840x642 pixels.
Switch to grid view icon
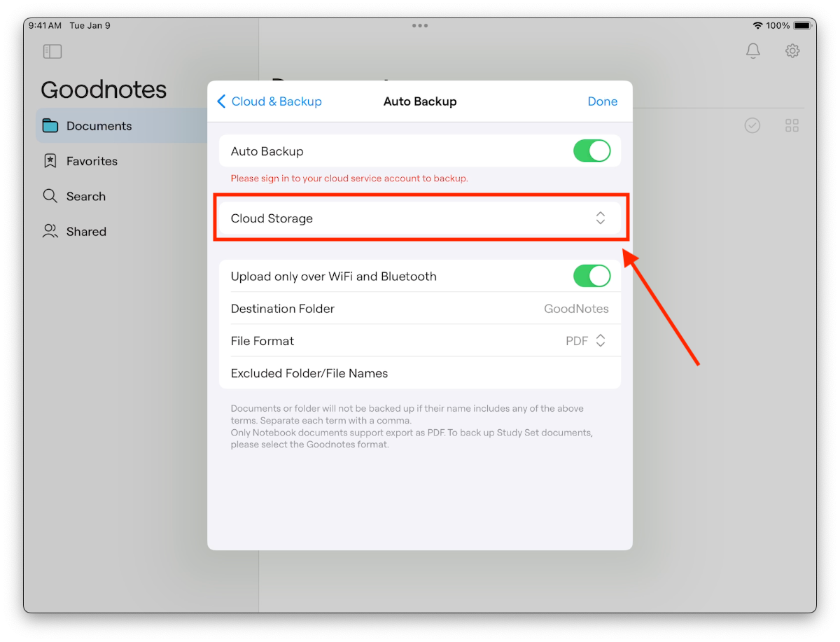pyautogui.click(x=792, y=125)
